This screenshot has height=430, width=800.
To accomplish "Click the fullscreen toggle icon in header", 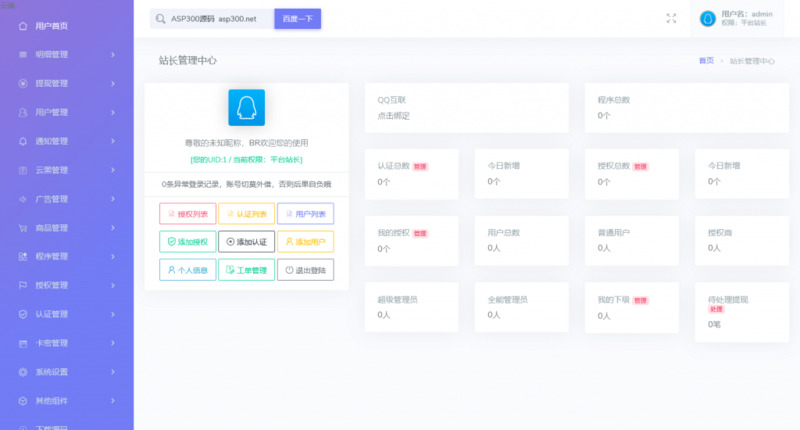I will 671,18.
